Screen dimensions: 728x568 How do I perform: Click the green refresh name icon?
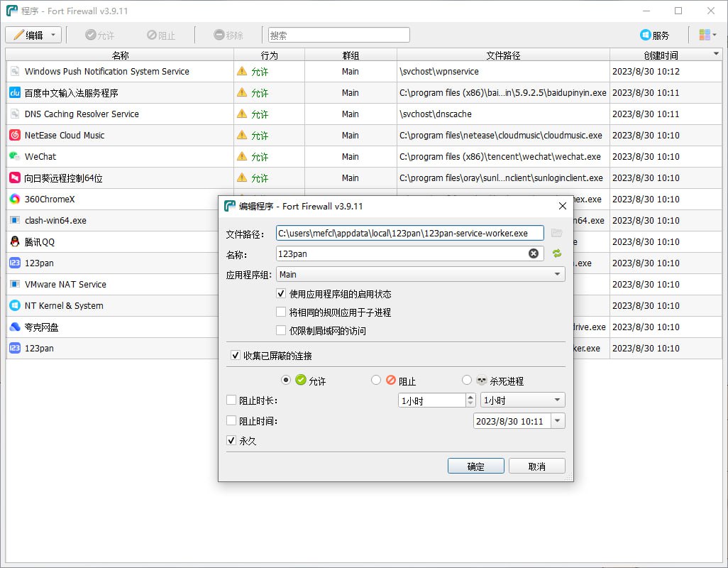click(x=556, y=253)
